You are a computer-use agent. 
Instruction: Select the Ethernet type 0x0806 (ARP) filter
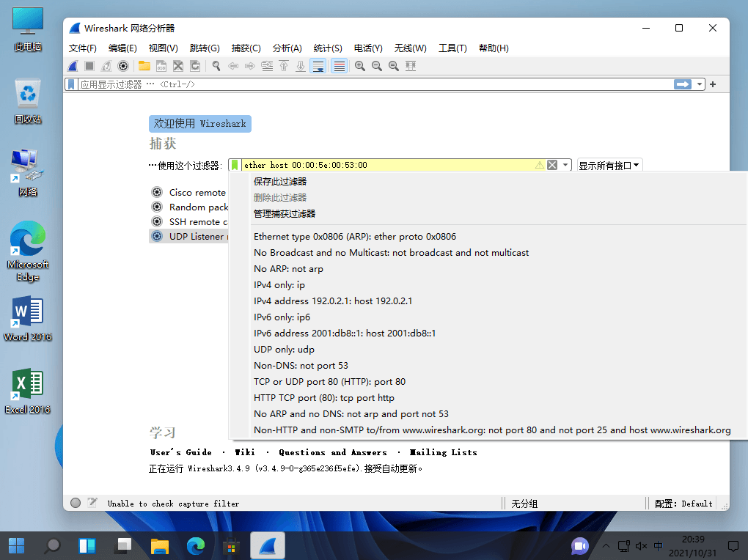[x=488, y=237]
